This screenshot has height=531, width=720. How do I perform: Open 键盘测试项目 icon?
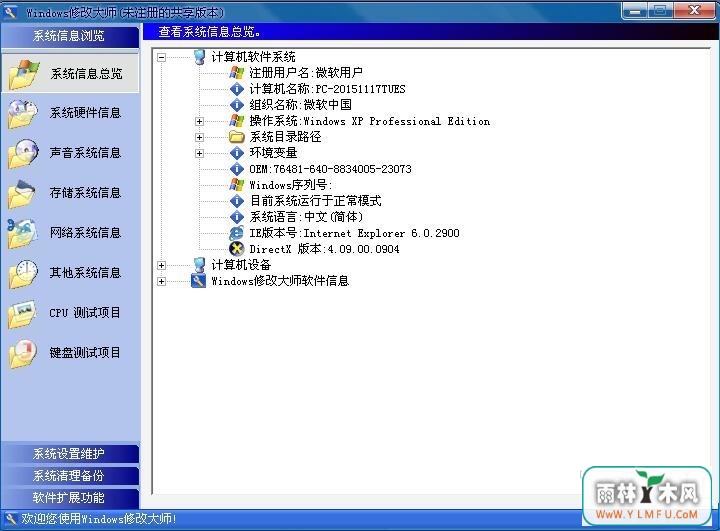pos(23,354)
